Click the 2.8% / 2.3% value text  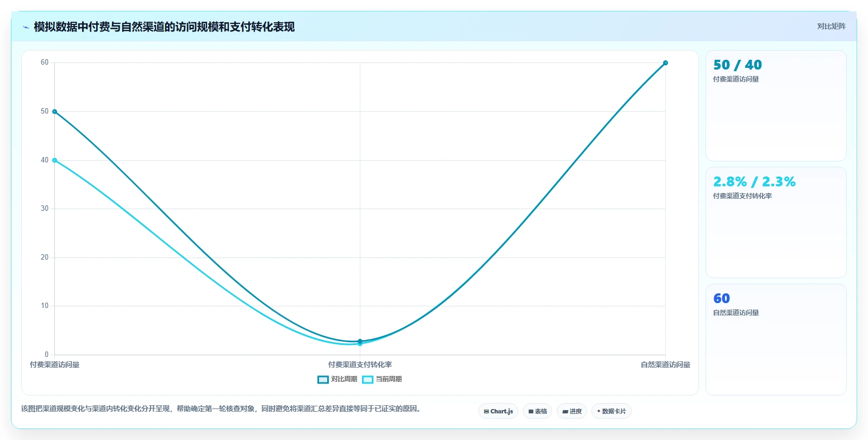click(x=754, y=182)
